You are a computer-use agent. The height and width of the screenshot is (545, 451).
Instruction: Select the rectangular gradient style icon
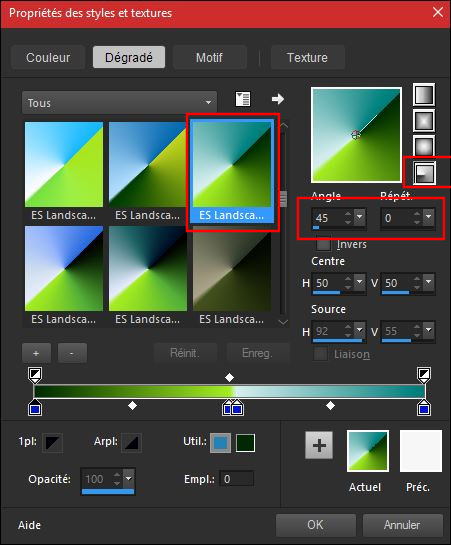tap(424, 121)
